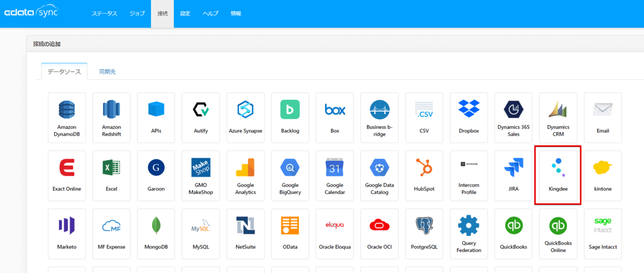Pick the Dynamics 365 Sales connector
This screenshot has width=644, height=273.
tap(514, 117)
